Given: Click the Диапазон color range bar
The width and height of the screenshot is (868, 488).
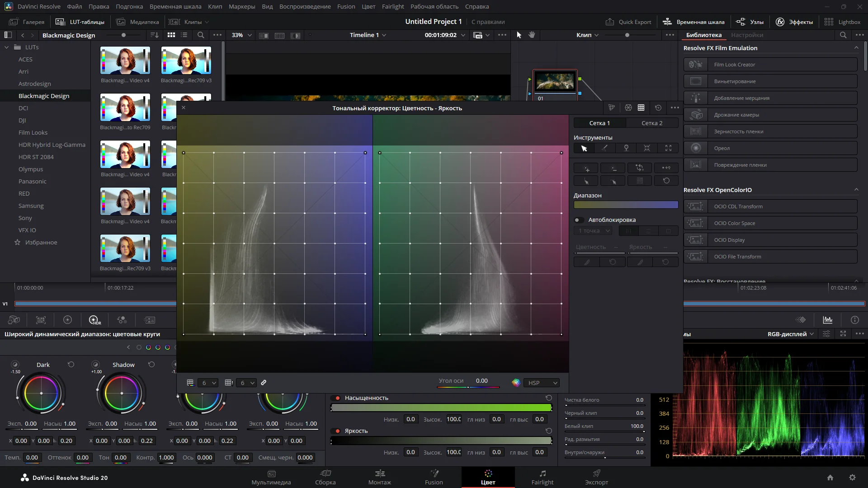Looking at the screenshot, I should click(x=626, y=205).
